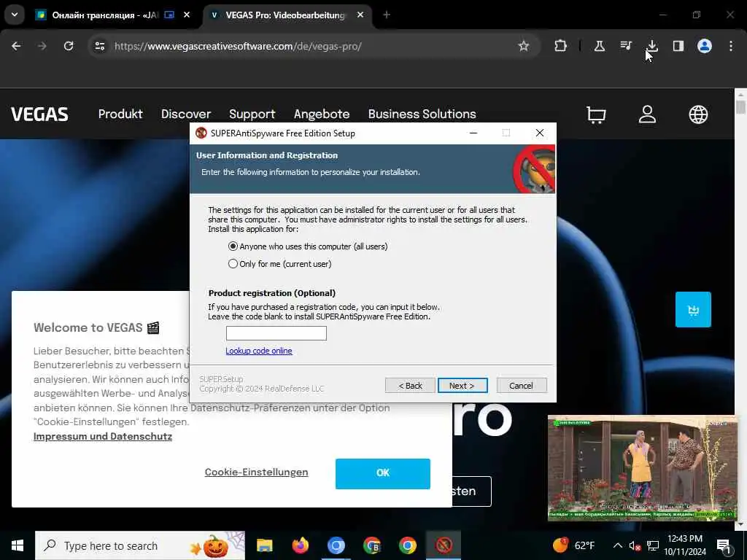Reload the VEGAS Pro page

click(69, 46)
